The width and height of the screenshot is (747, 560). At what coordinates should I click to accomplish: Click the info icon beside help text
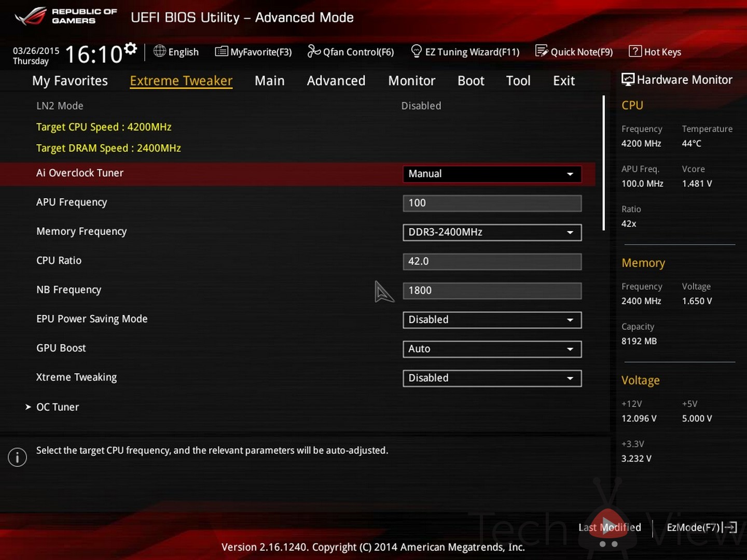pos(17,457)
